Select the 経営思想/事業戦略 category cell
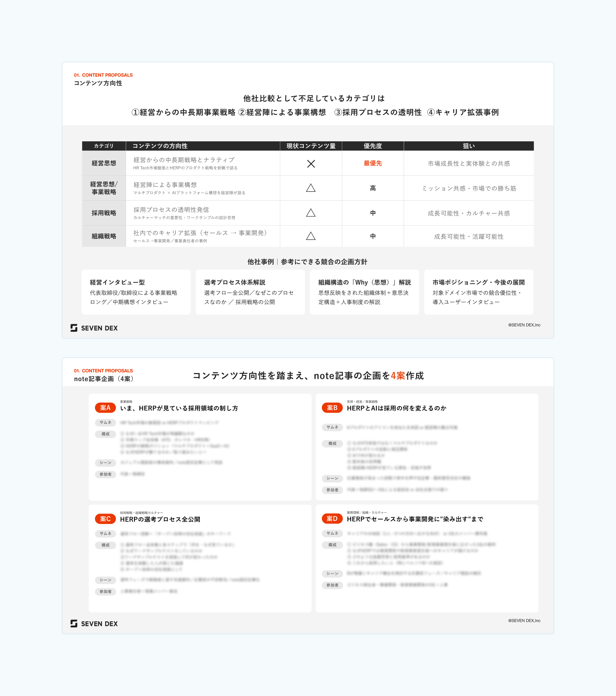 (104, 188)
